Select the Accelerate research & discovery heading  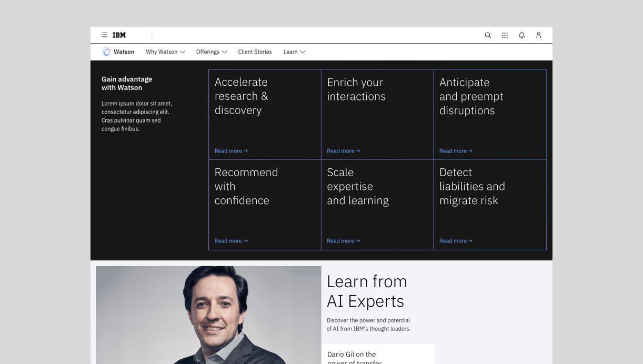coord(242,96)
